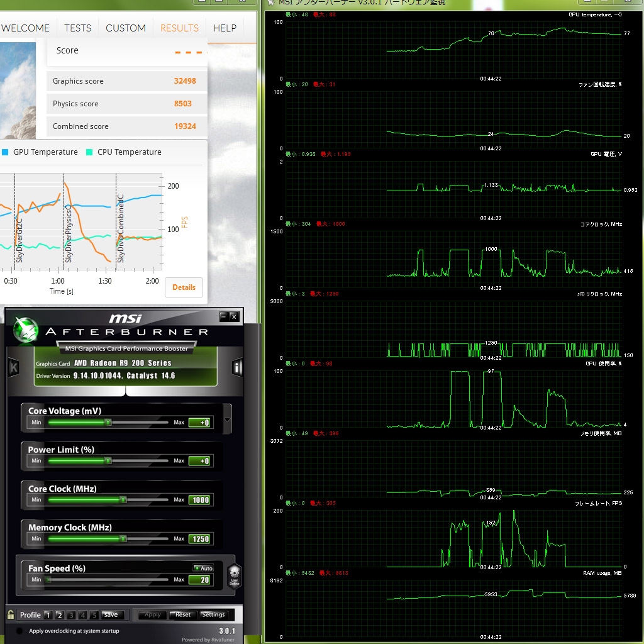Toggle the fan speed Auto button
Viewport: 644px width, 644px height.
click(x=204, y=568)
